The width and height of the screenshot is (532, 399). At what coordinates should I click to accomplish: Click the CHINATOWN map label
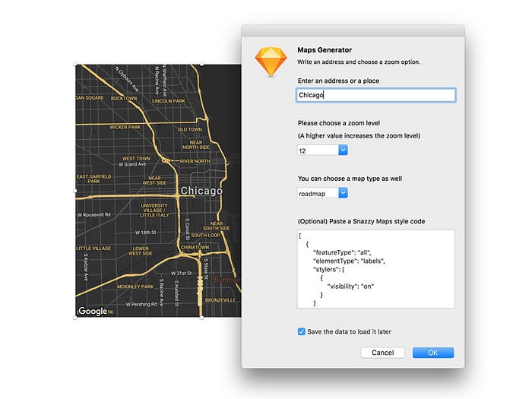coord(195,247)
